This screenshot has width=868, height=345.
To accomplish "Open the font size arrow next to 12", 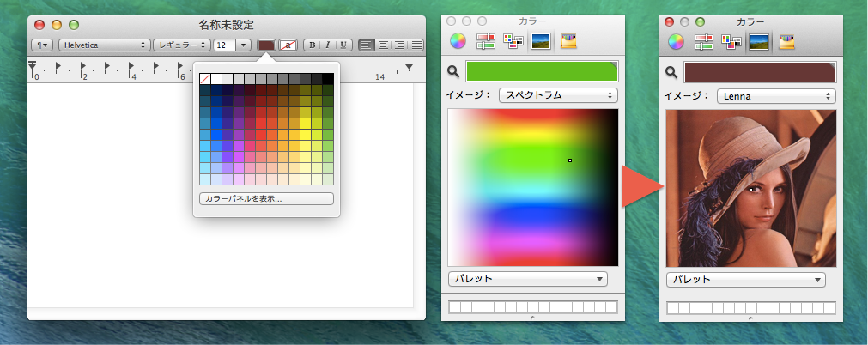I will pyautogui.click(x=244, y=45).
